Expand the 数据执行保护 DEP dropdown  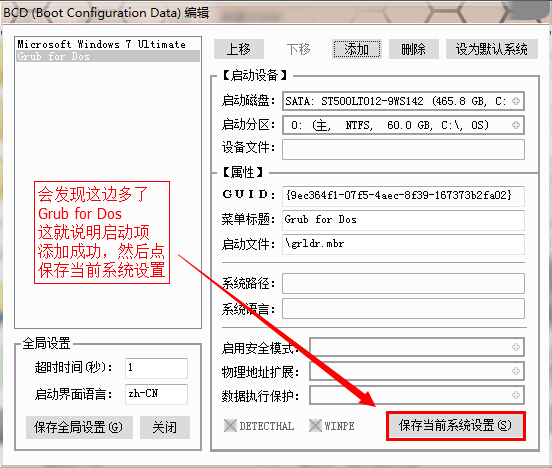pyautogui.click(x=417, y=395)
